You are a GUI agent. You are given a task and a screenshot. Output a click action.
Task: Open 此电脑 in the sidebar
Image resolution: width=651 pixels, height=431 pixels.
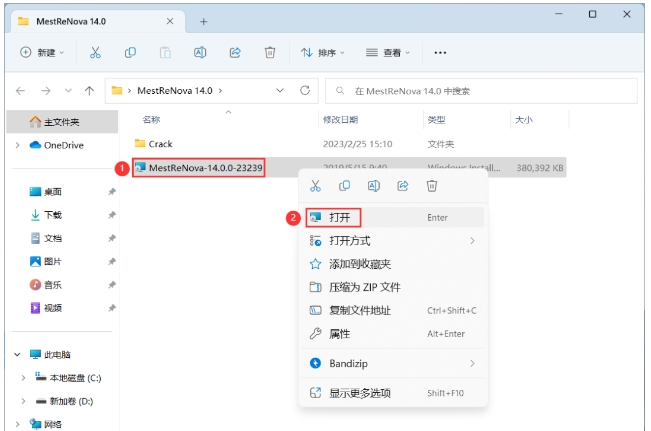[x=50, y=355]
